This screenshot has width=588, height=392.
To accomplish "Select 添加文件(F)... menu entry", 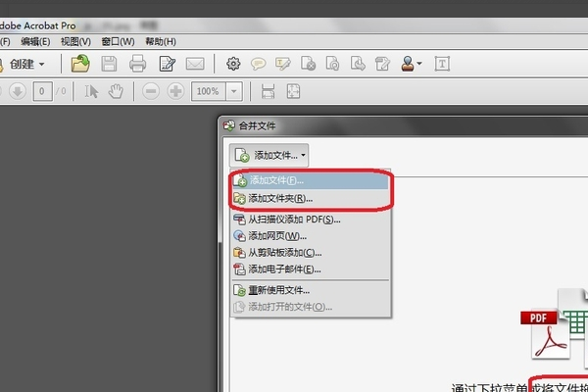I will pos(310,180).
